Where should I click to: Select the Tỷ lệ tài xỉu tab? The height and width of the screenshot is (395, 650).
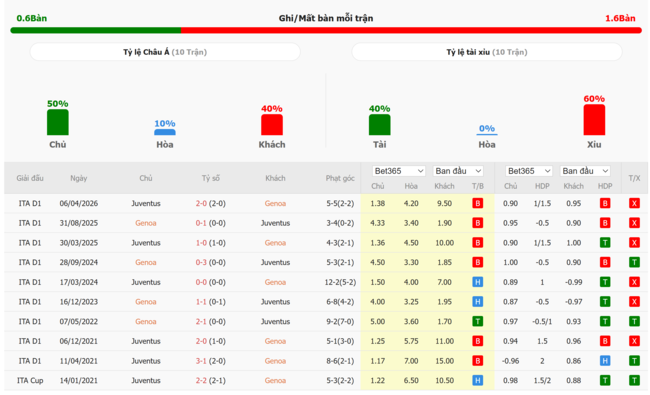point(487,52)
